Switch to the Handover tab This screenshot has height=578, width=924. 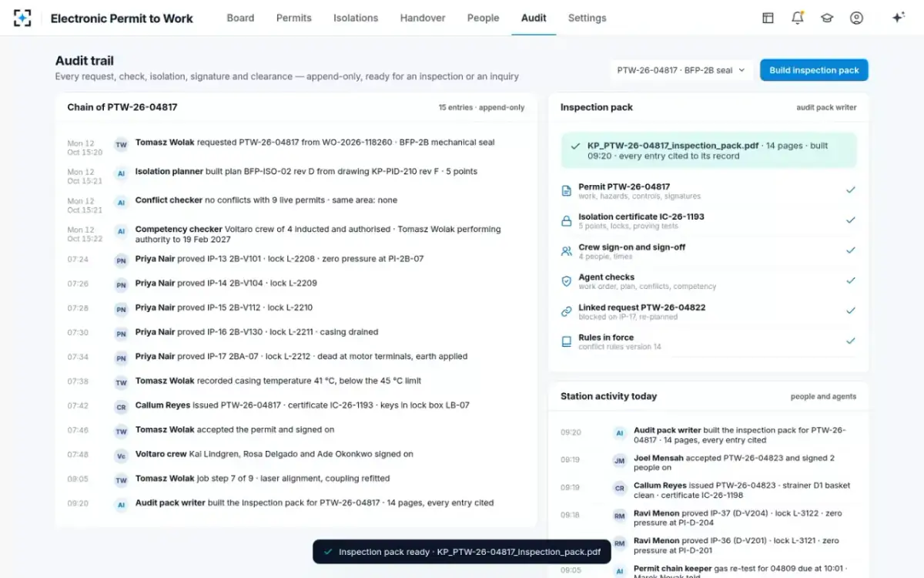click(x=423, y=18)
